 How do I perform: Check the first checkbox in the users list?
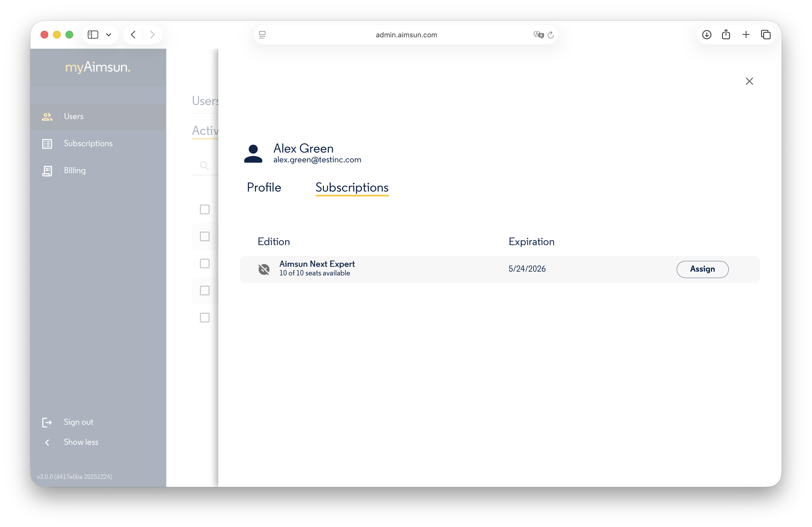(x=204, y=209)
